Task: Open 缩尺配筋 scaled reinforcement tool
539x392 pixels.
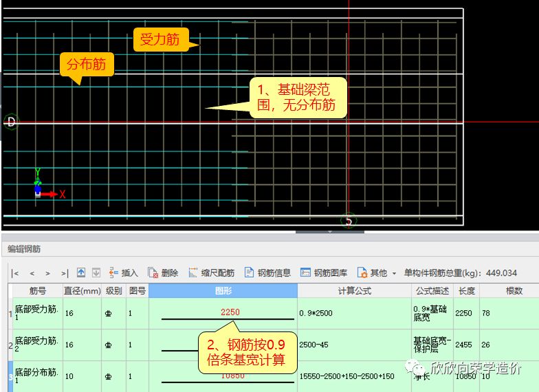Action: point(212,272)
